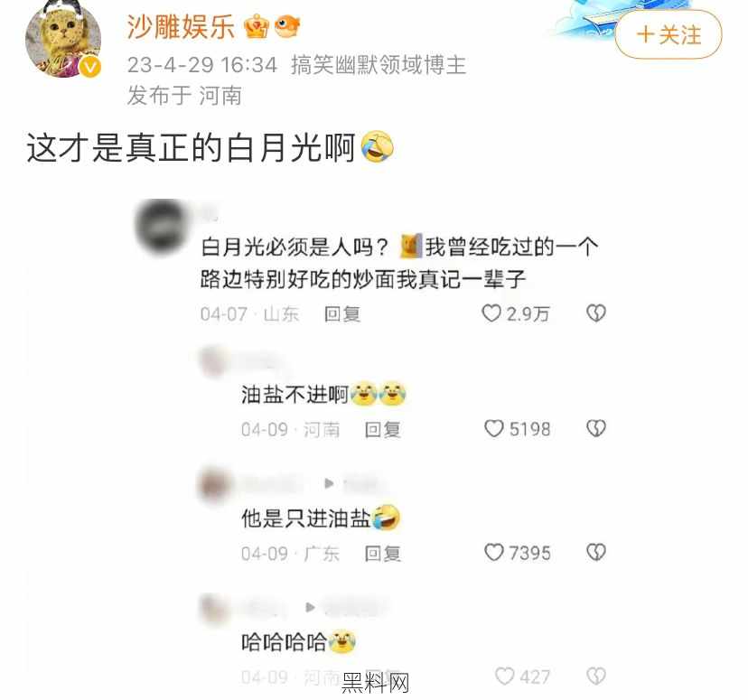Dislike the 油盐不进啊 comment
748x700 pixels.
tap(596, 428)
